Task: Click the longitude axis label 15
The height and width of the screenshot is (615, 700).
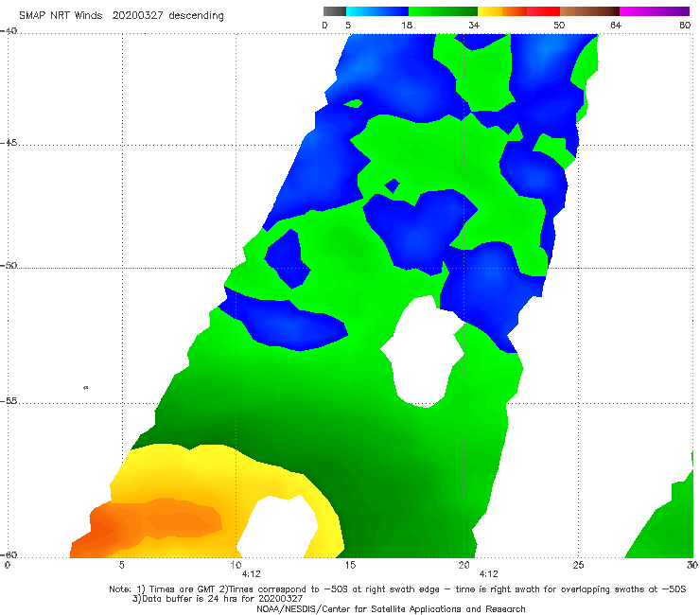Action: click(x=350, y=566)
